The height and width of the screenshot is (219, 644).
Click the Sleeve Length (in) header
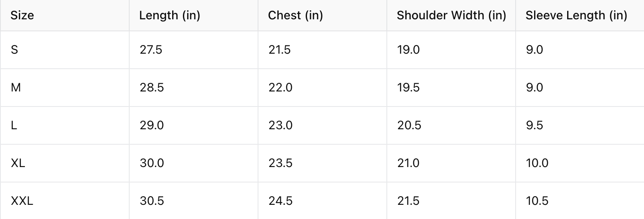pos(576,15)
